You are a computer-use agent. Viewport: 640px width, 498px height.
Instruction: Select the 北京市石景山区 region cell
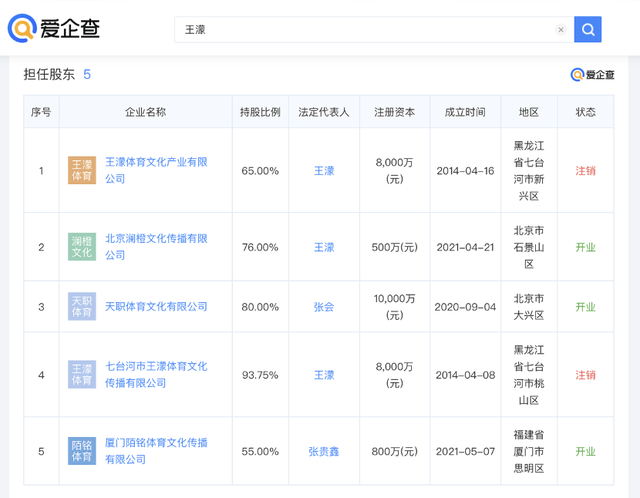[529, 247]
